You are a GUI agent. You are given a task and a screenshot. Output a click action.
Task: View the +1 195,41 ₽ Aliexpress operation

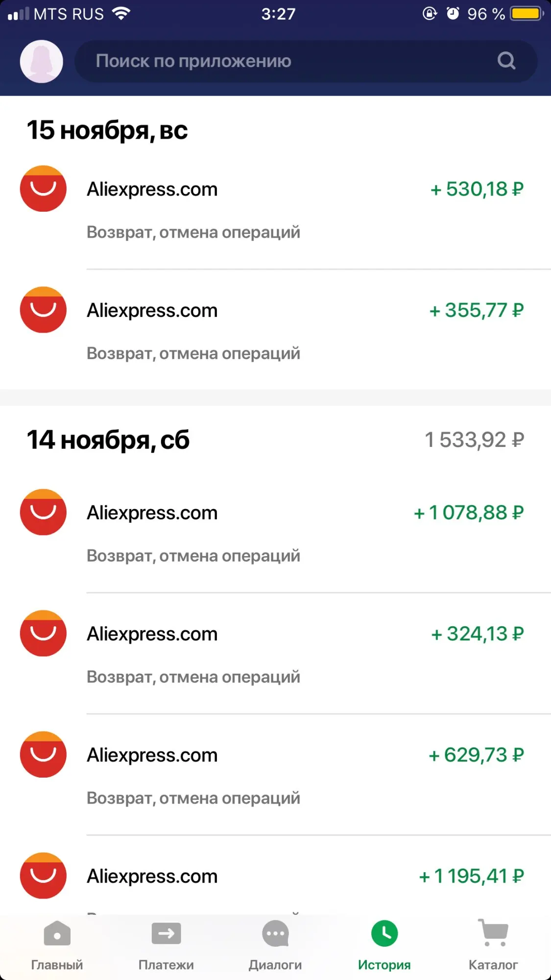click(x=471, y=876)
